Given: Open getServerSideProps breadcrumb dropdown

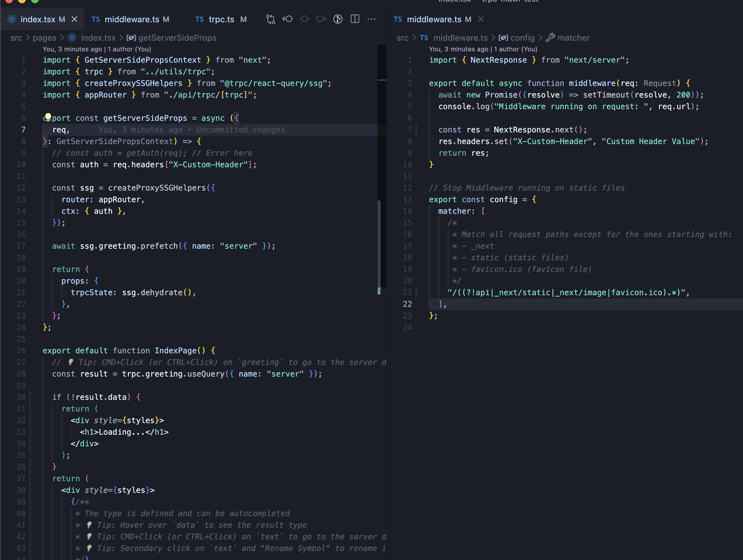Looking at the screenshot, I should point(177,37).
